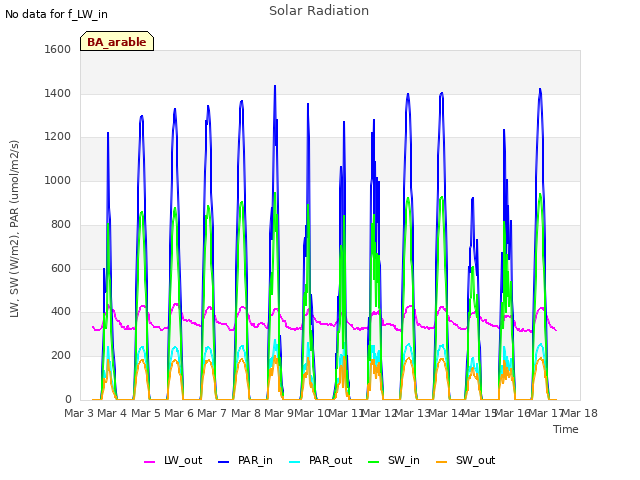Screen dimensions: 640x480
Task: Toggle the SW_out legend entry
Action: [466, 461]
